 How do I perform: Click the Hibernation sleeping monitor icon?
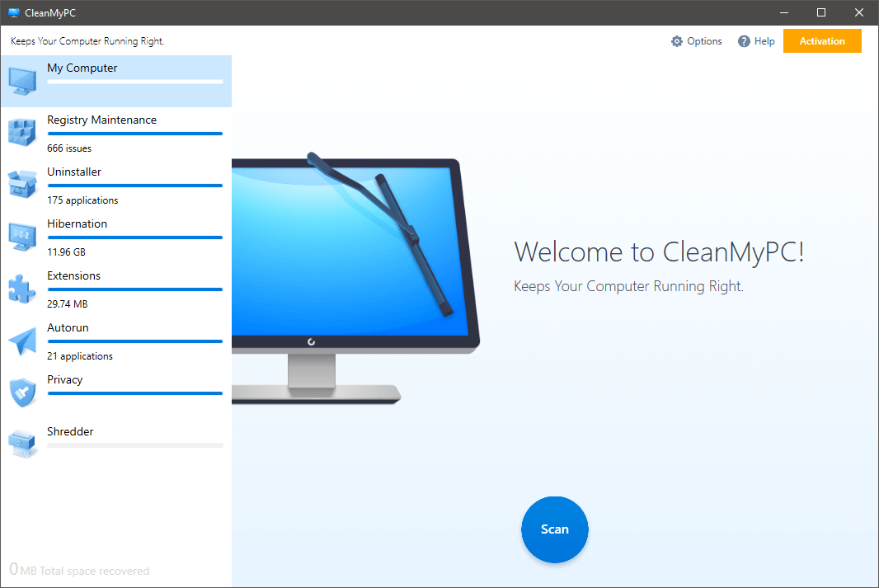coord(22,237)
